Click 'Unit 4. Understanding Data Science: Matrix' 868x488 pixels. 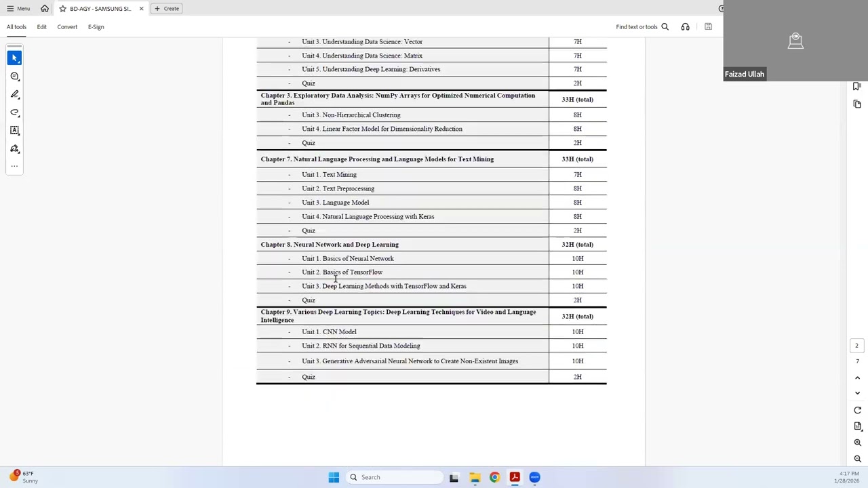[x=362, y=56]
